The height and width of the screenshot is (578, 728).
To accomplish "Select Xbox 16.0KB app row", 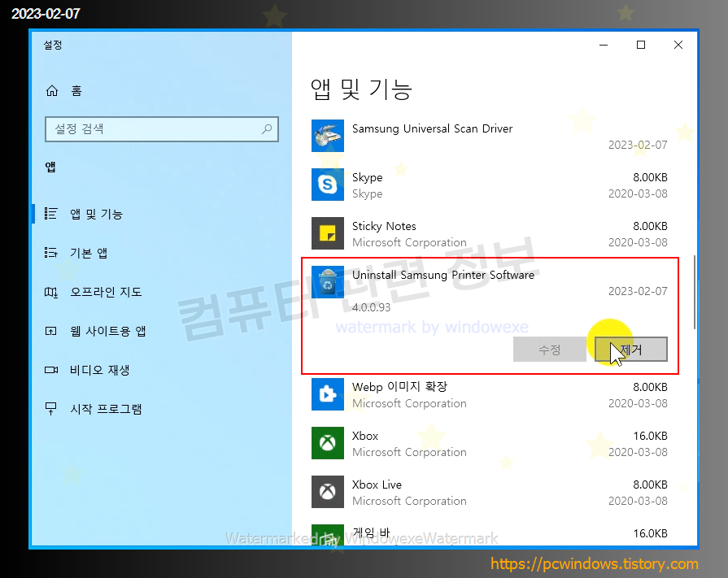I will pos(490,443).
